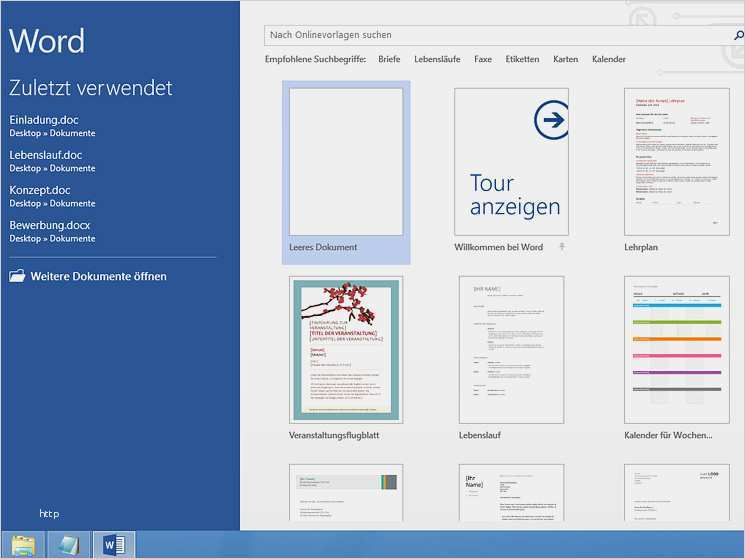
Task: Select the Briefe suggested search term
Action: coord(389,59)
